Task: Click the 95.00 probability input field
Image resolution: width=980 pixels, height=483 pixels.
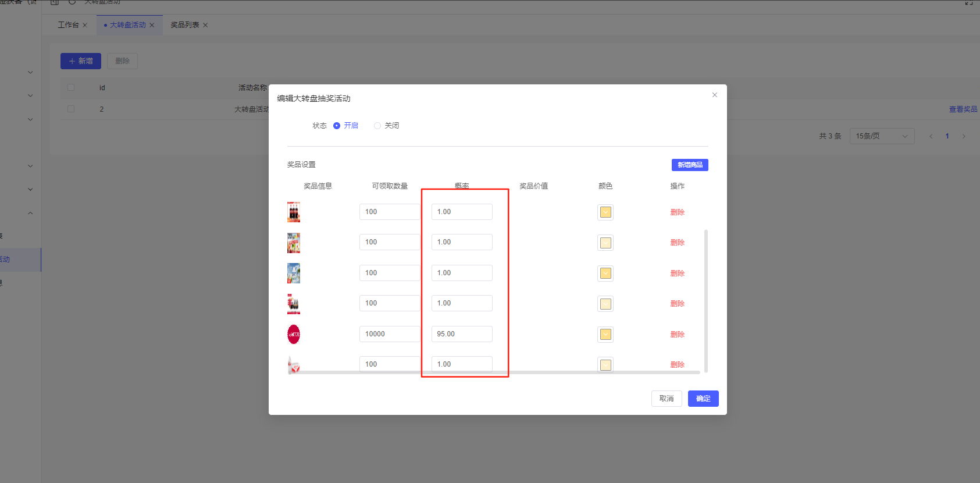Action: click(462, 334)
